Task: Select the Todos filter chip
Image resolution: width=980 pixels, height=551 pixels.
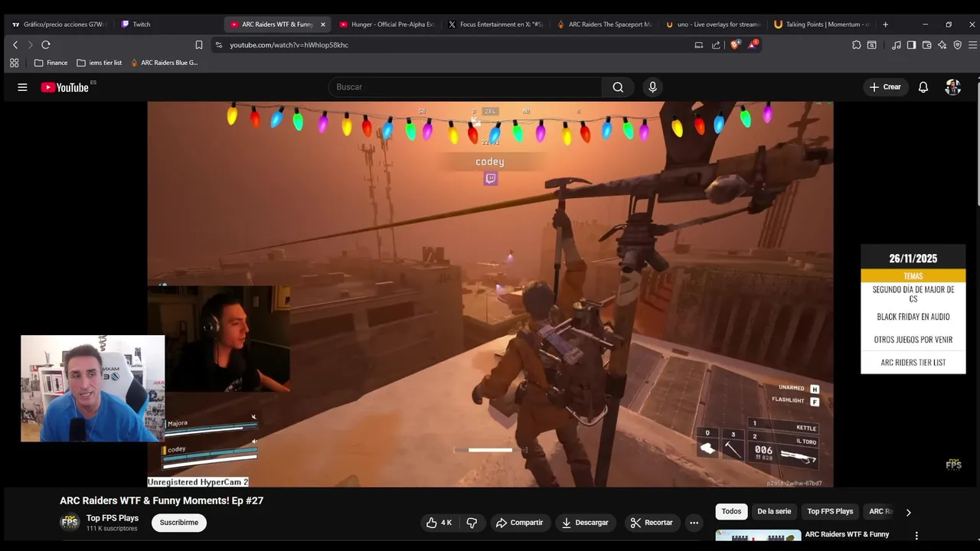Action: click(x=731, y=511)
